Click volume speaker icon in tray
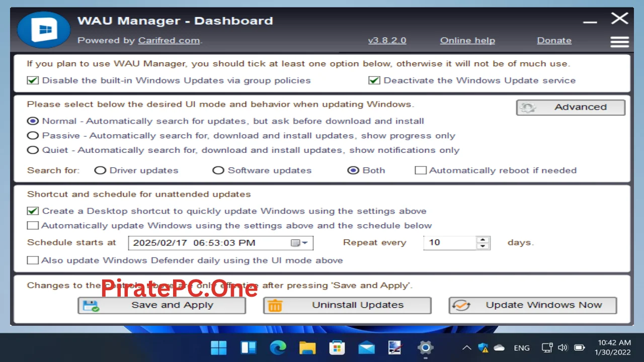 pyautogui.click(x=563, y=347)
